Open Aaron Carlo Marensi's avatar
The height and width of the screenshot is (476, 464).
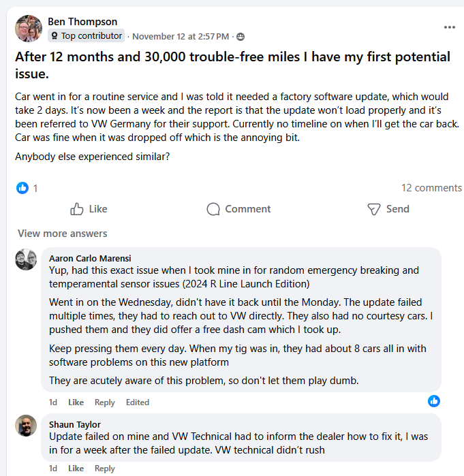[27, 259]
